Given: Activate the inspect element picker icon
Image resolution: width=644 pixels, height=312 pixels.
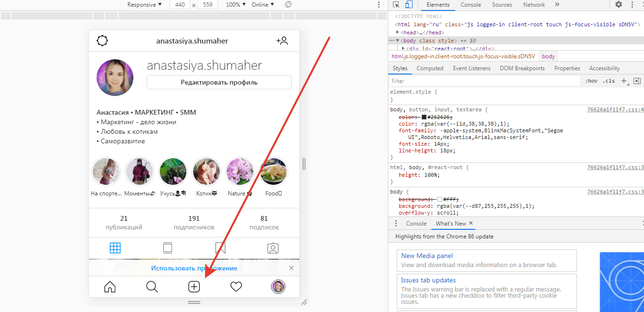Looking at the screenshot, I should (x=396, y=5).
